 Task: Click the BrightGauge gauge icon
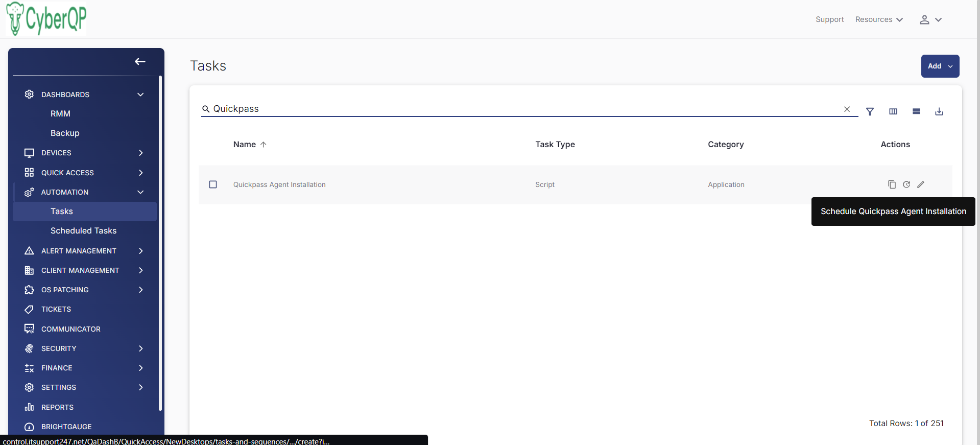(29, 427)
